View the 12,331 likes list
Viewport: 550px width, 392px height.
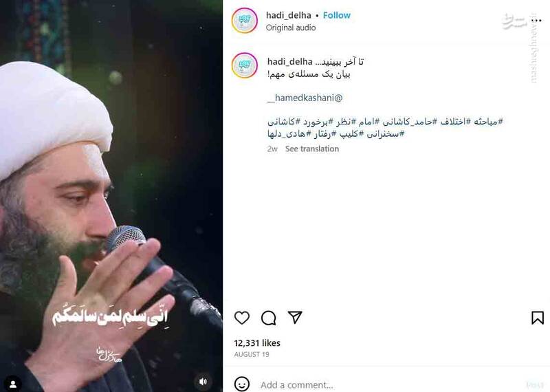click(257, 343)
